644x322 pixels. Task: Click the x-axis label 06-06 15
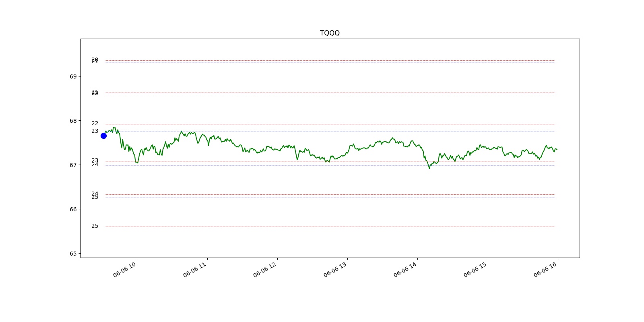tap(476, 269)
